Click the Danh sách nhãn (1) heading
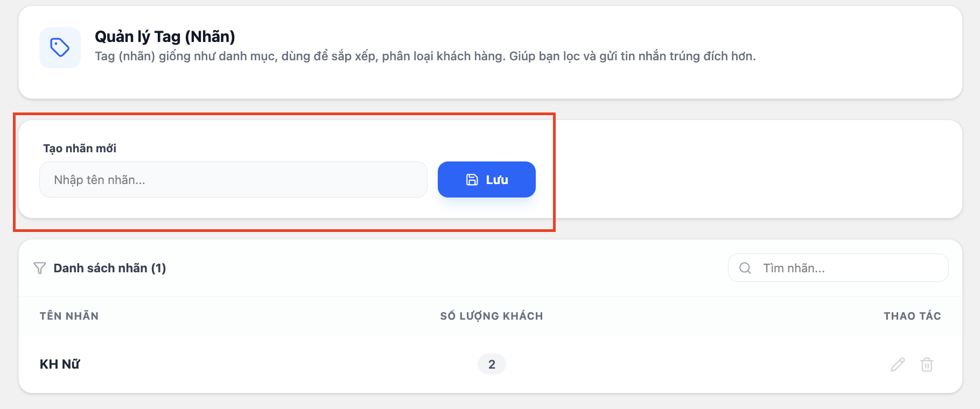The height and width of the screenshot is (409, 980). [110, 268]
